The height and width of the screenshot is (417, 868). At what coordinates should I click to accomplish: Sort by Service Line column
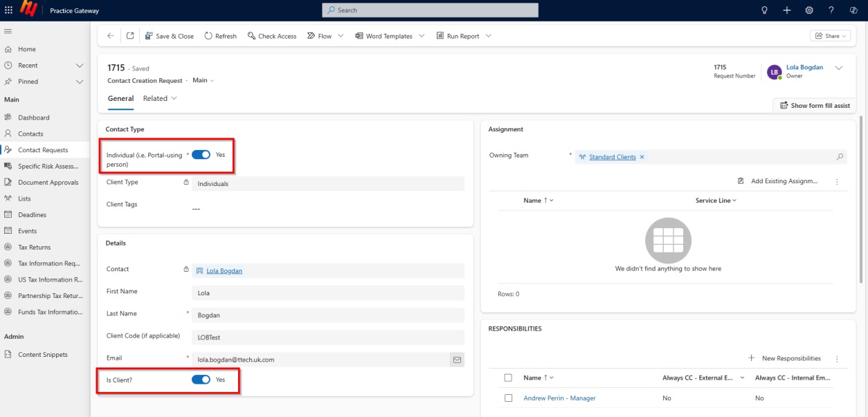pos(716,201)
